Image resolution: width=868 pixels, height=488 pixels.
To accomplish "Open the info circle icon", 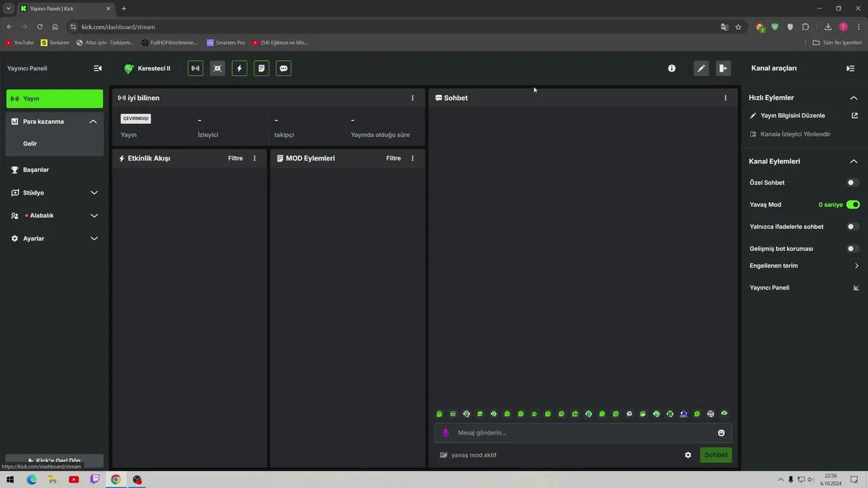I will click(x=671, y=68).
